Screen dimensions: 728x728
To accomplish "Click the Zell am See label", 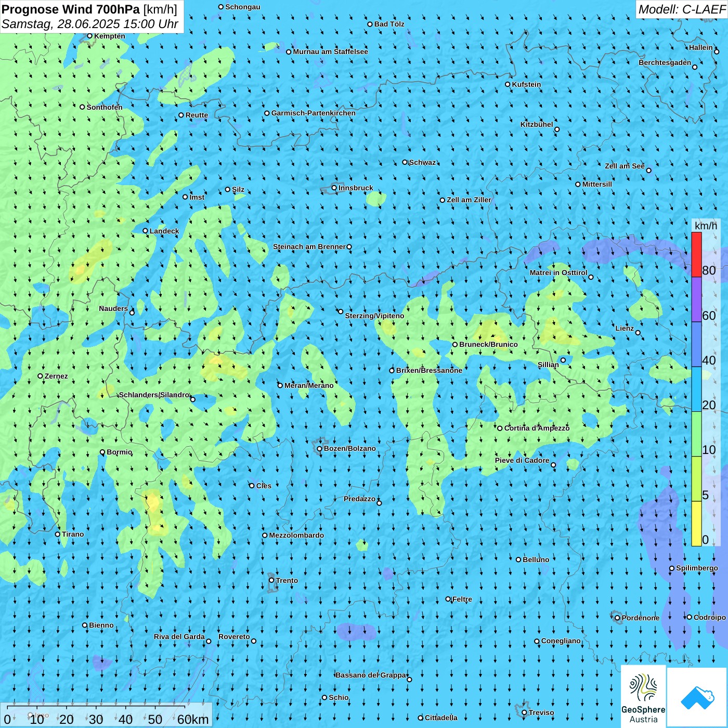I will [625, 166].
